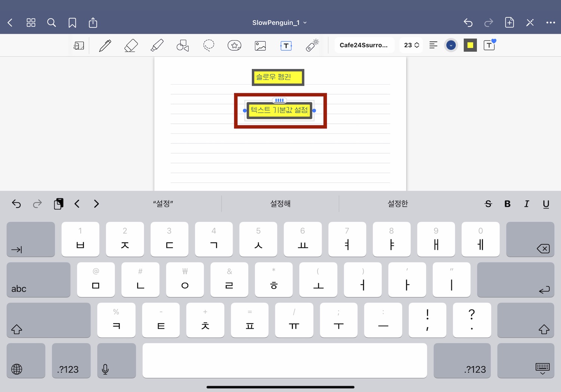Open right .?123 symbols keyboard
This screenshot has height=392, width=561.
coord(462,361)
